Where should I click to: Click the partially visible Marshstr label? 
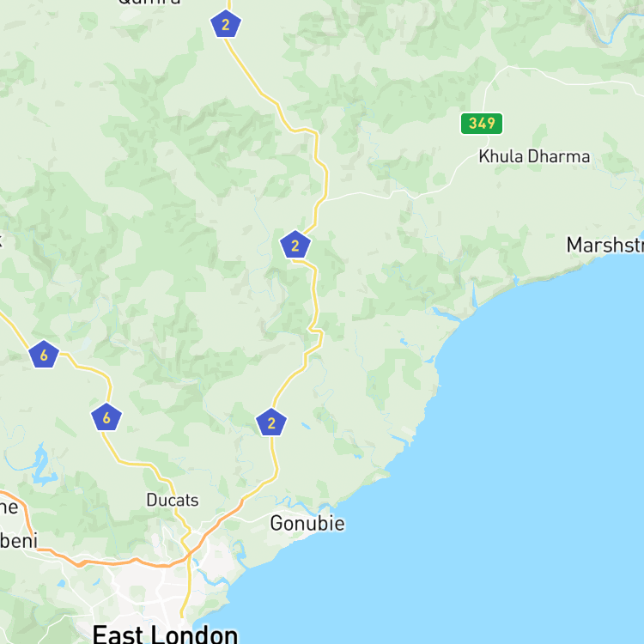tap(605, 245)
